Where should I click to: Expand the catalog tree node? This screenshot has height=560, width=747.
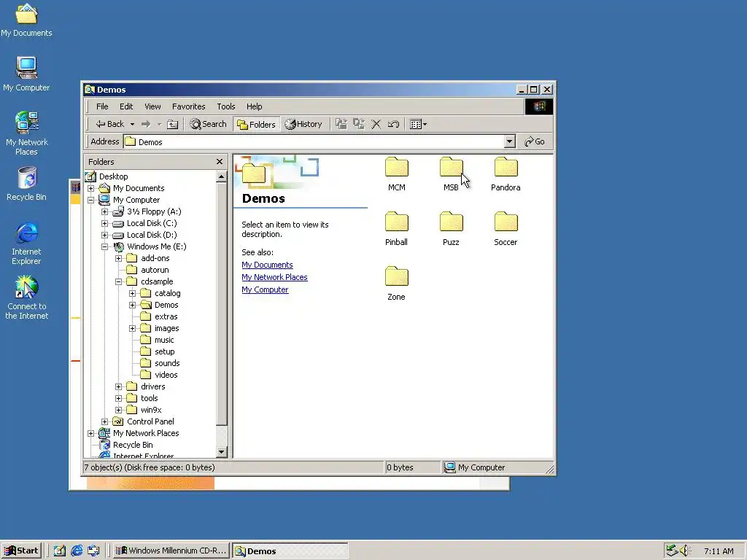click(x=133, y=293)
